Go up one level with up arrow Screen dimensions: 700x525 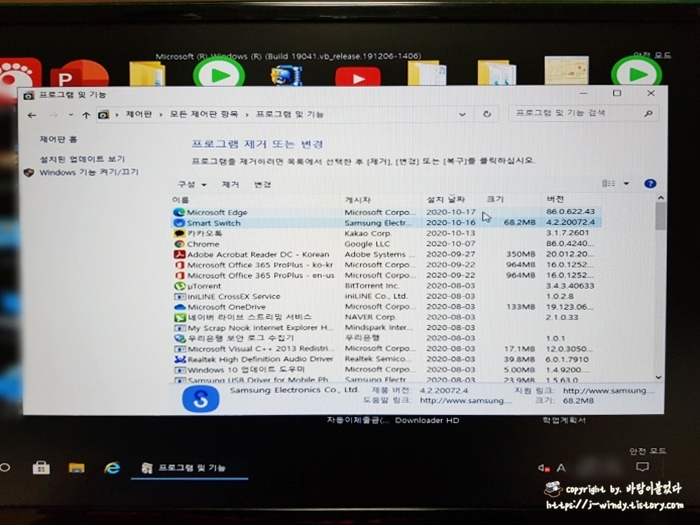86,115
